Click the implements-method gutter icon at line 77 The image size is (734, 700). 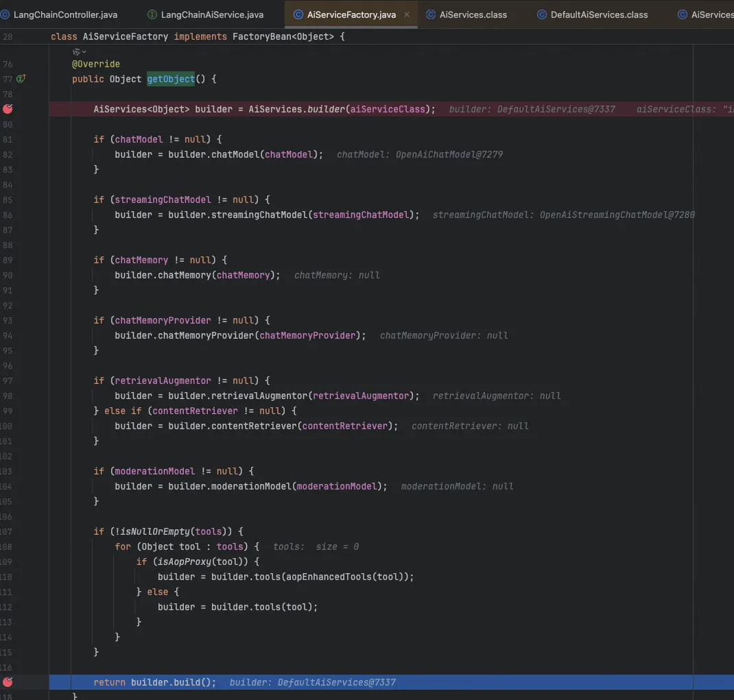click(x=21, y=79)
